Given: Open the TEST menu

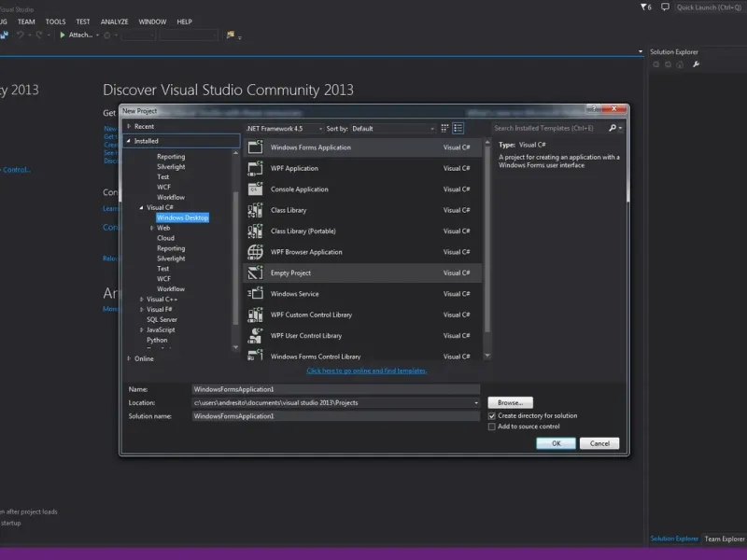Looking at the screenshot, I should pyautogui.click(x=83, y=21).
